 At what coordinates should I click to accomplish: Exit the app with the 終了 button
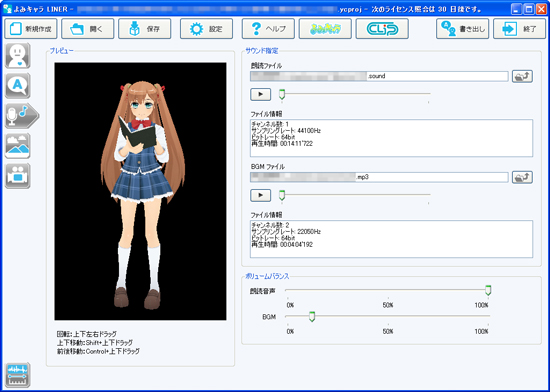click(519, 29)
